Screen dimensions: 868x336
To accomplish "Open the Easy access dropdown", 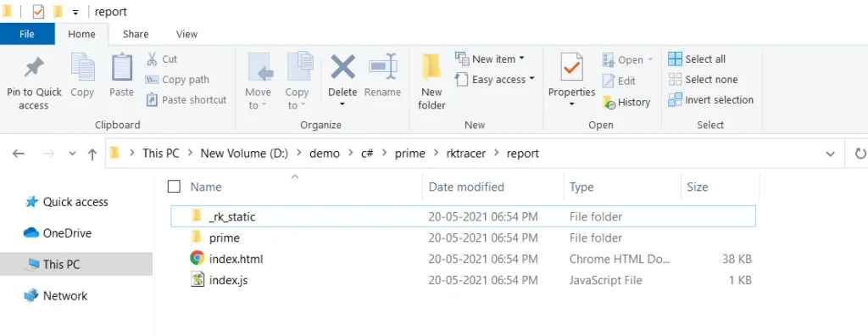I will (x=494, y=79).
